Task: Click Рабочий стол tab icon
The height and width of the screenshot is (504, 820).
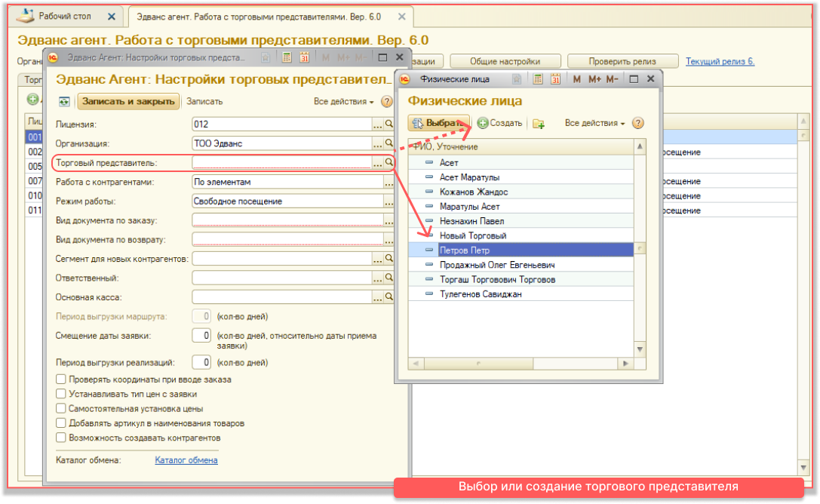Action: [x=25, y=16]
